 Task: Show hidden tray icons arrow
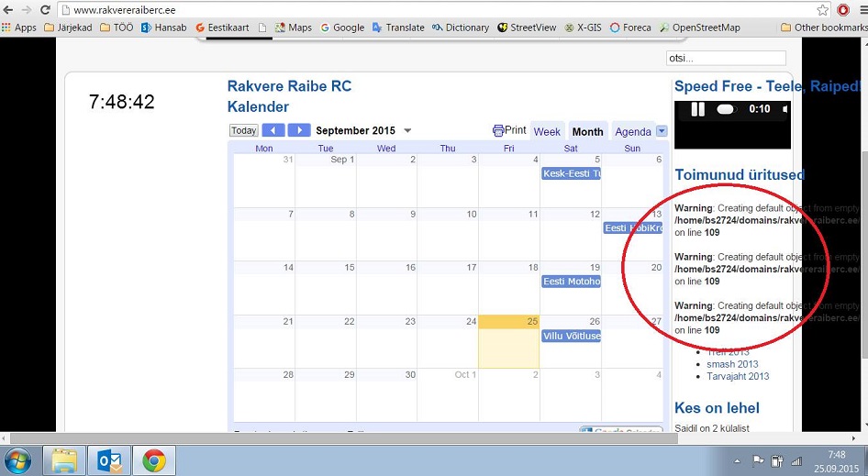[738, 461]
